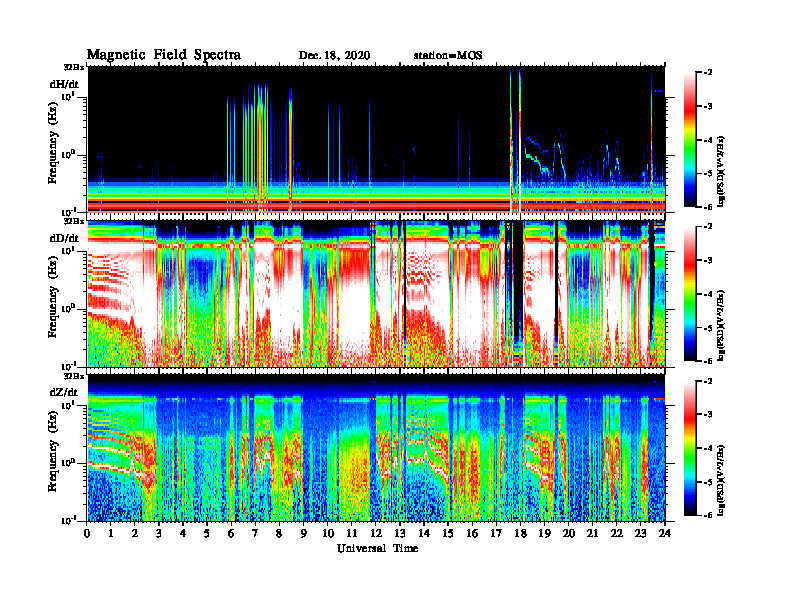The height and width of the screenshot is (612, 792).
Task: Select the 'dH/dt' panel label
Action: tap(64, 84)
